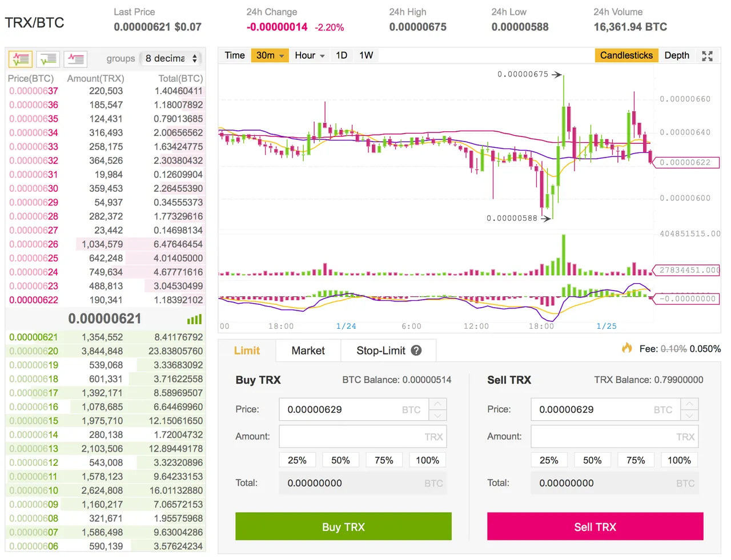The image size is (731, 560).
Task: Decrease the buy price with down stepper
Action: click(x=437, y=415)
